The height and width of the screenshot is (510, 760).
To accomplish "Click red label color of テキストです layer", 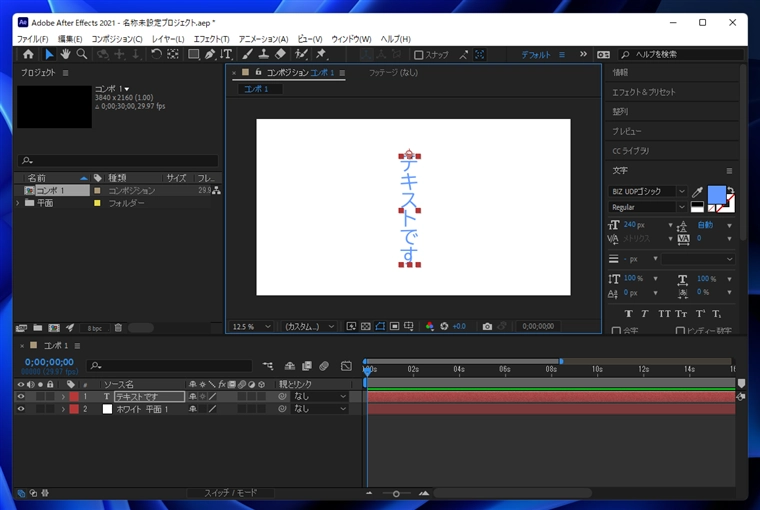I will [74, 397].
